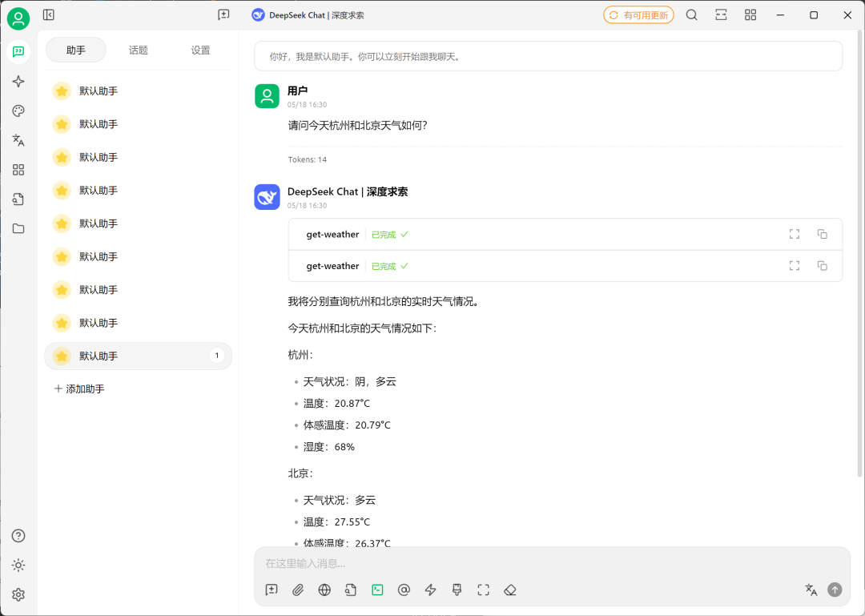Open the knowledge base icon in left sidebar
Image resolution: width=865 pixels, height=616 pixels.
click(x=18, y=199)
